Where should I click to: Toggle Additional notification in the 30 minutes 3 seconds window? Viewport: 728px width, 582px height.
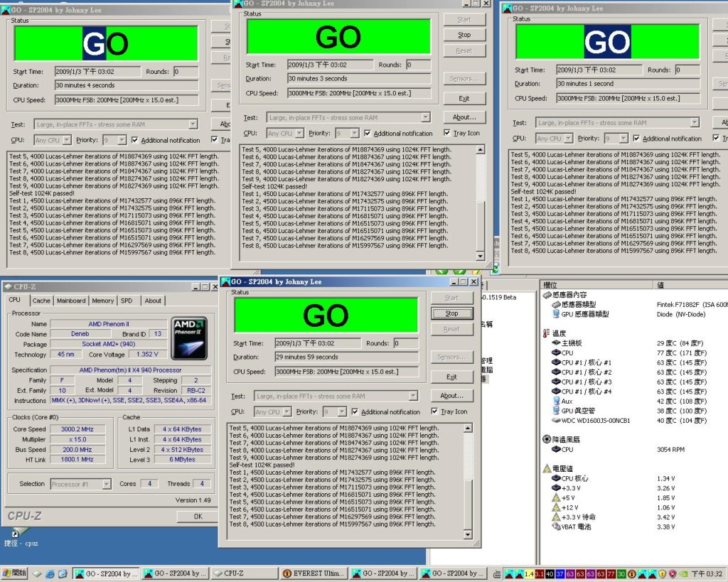(x=368, y=133)
